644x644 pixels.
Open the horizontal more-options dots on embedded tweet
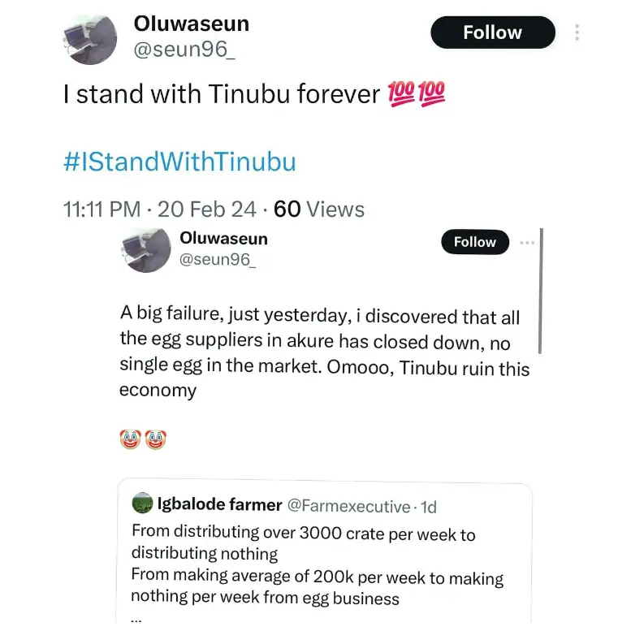point(528,242)
